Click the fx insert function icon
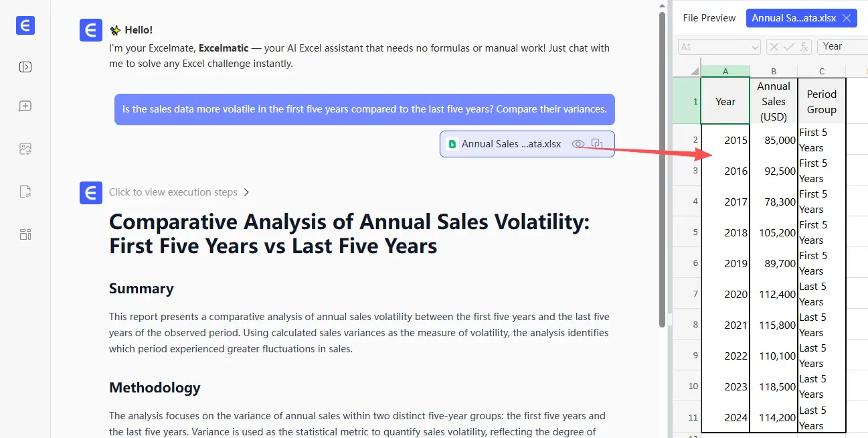The height and width of the screenshot is (438, 868). pyautogui.click(x=803, y=46)
